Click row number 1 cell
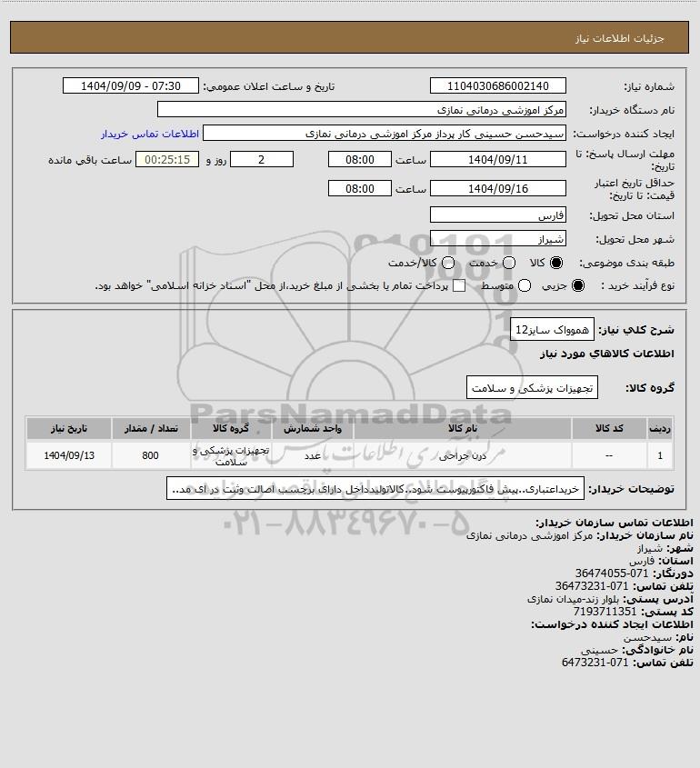Image resolution: width=700 pixels, height=768 pixels. [x=660, y=455]
